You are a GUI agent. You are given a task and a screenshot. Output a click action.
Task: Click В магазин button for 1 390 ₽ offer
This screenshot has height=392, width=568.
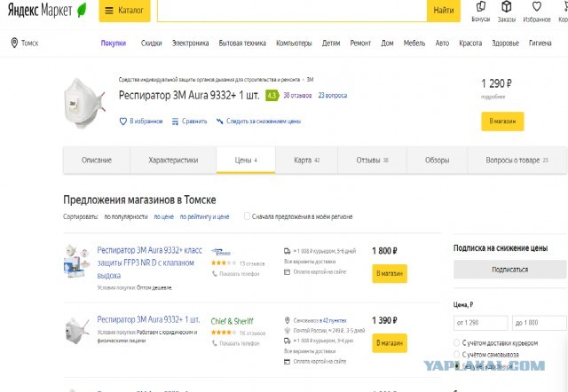click(390, 342)
